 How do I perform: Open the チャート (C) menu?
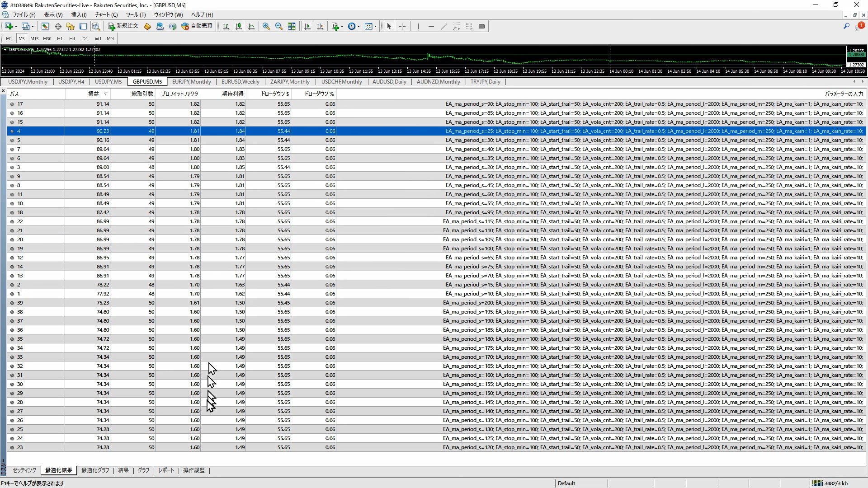pos(106,14)
